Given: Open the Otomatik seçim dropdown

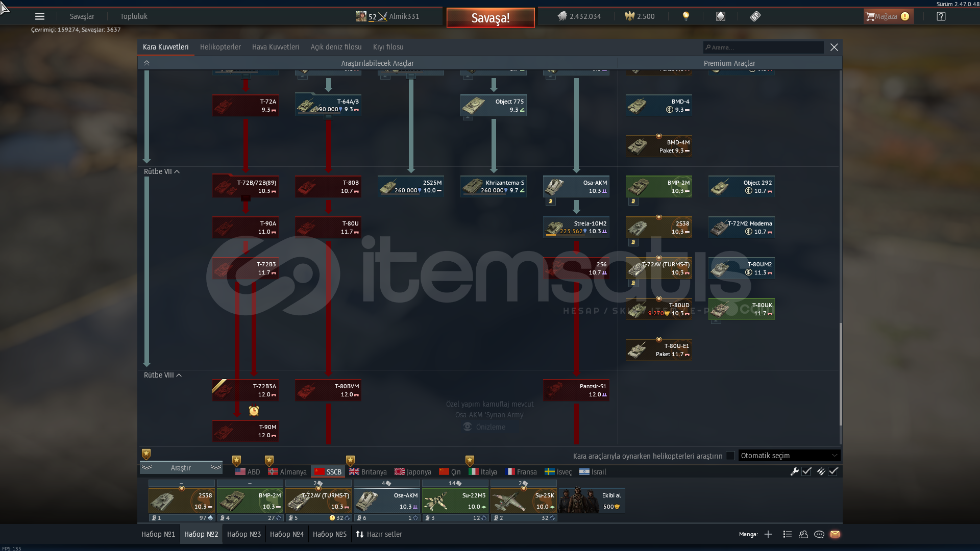Looking at the screenshot, I should 789,456.
